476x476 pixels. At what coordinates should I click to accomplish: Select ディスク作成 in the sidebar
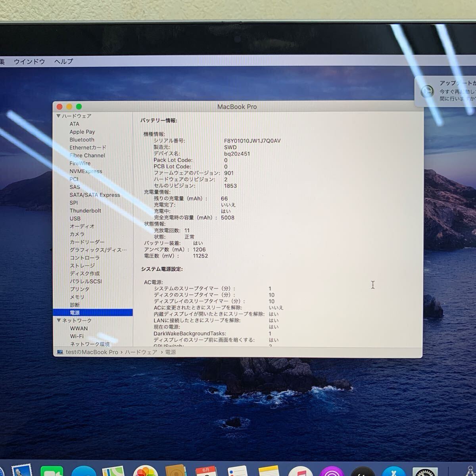pos(84,274)
